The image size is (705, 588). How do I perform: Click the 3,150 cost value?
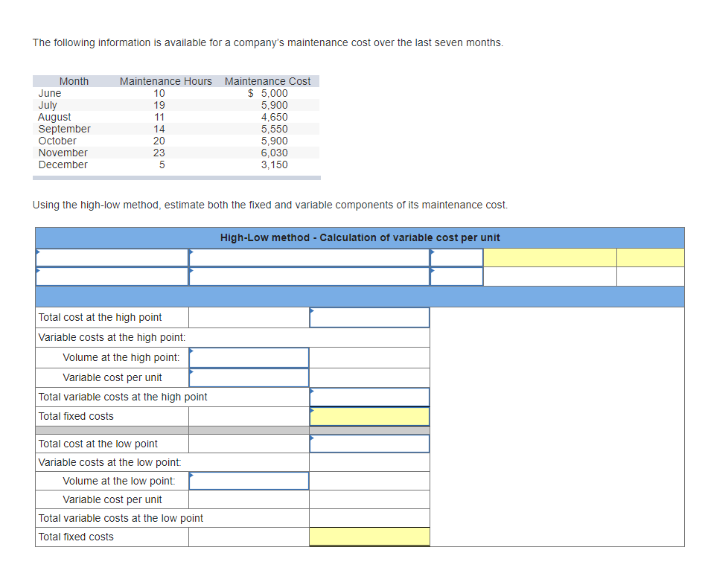[274, 164]
